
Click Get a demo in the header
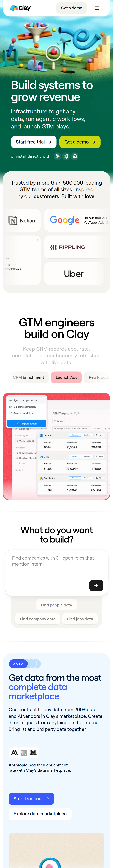pyautogui.click(x=72, y=8)
